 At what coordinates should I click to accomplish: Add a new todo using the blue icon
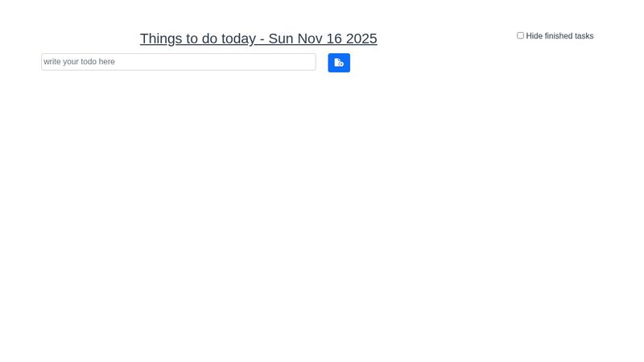coord(339,63)
